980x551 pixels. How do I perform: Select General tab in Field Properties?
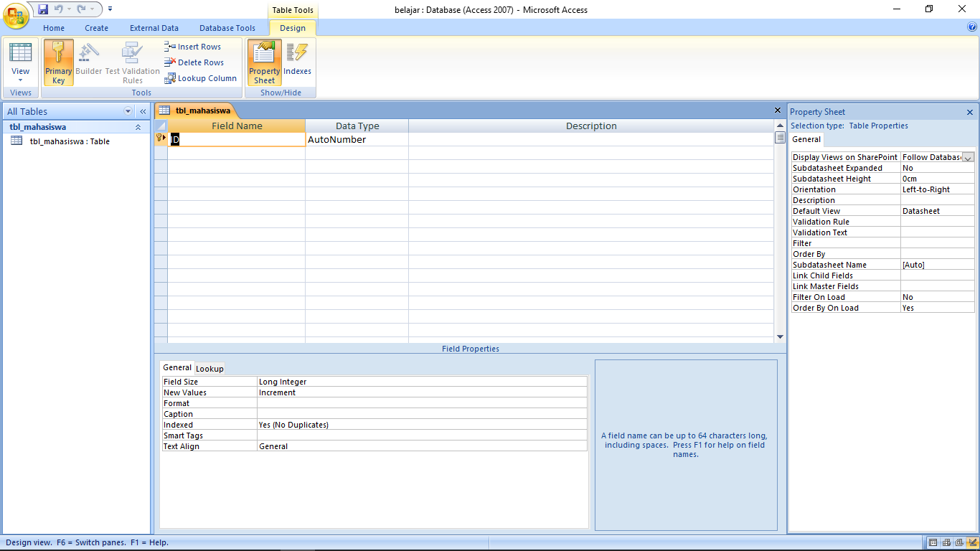coord(177,367)
